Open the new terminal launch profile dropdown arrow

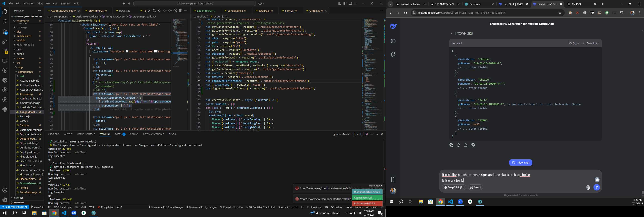(357, 134)
